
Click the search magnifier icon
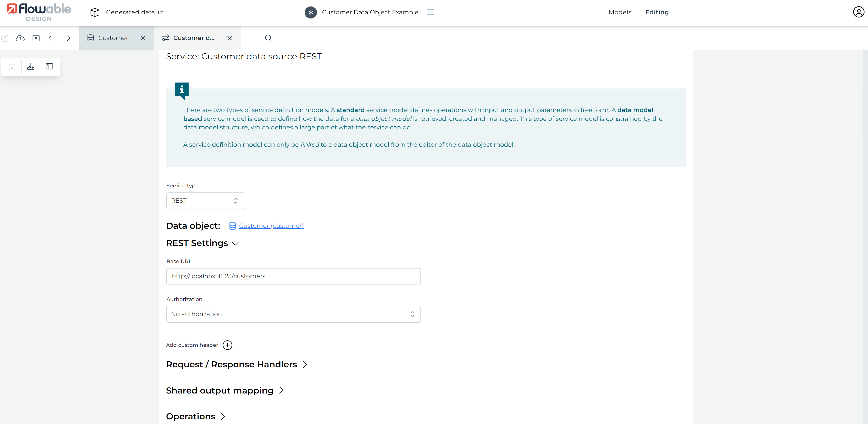[268, 38]
